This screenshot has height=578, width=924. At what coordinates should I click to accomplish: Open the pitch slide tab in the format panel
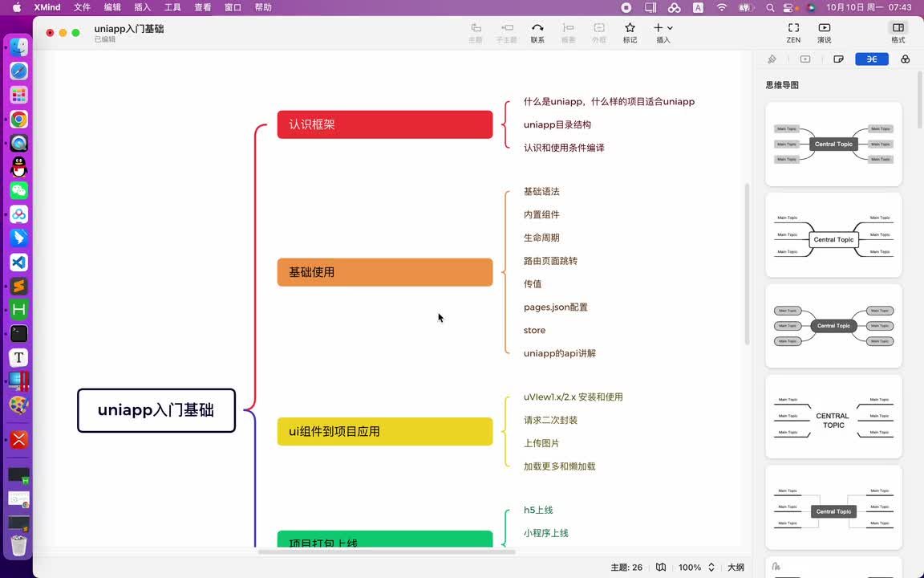click(805, 59)
